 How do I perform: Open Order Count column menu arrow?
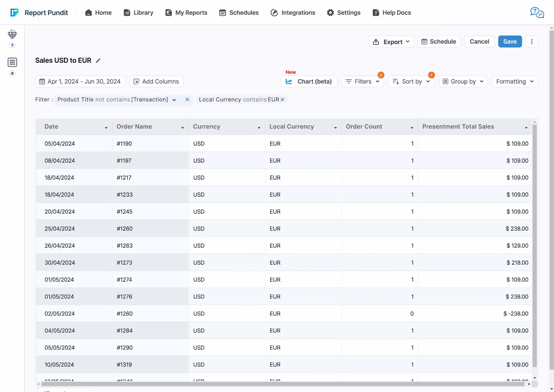pos(412,128)
